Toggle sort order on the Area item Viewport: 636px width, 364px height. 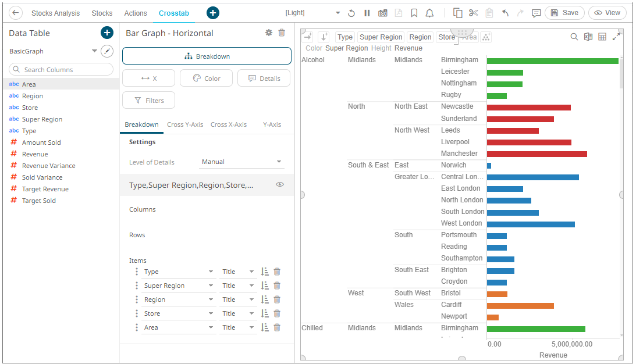[265, 327]
